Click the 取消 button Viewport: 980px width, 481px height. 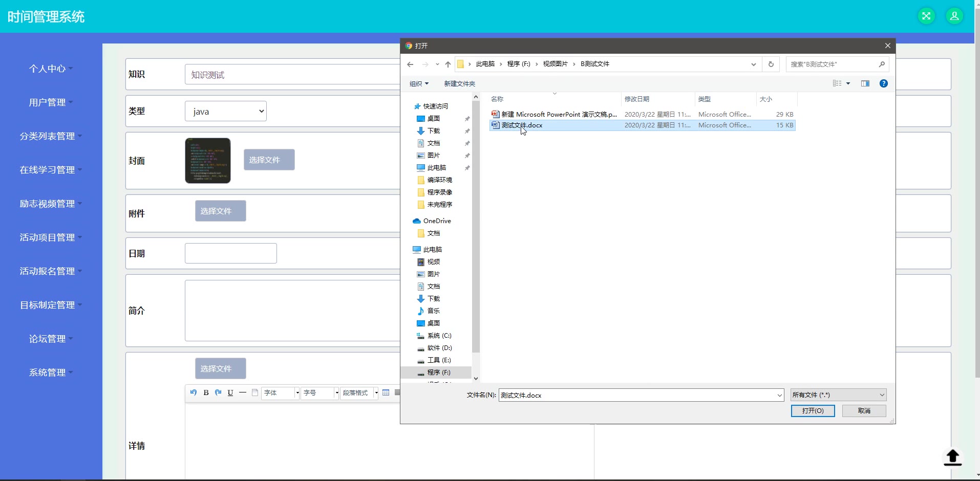point(864,411)
